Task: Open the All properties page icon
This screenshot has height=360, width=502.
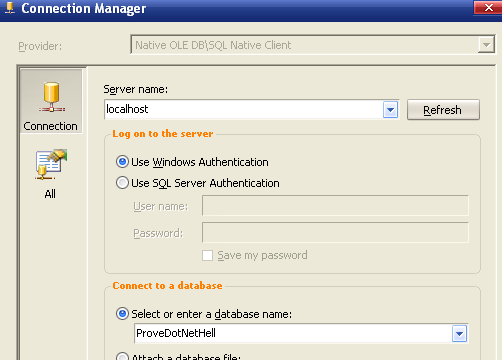Action: pos(51,164)
